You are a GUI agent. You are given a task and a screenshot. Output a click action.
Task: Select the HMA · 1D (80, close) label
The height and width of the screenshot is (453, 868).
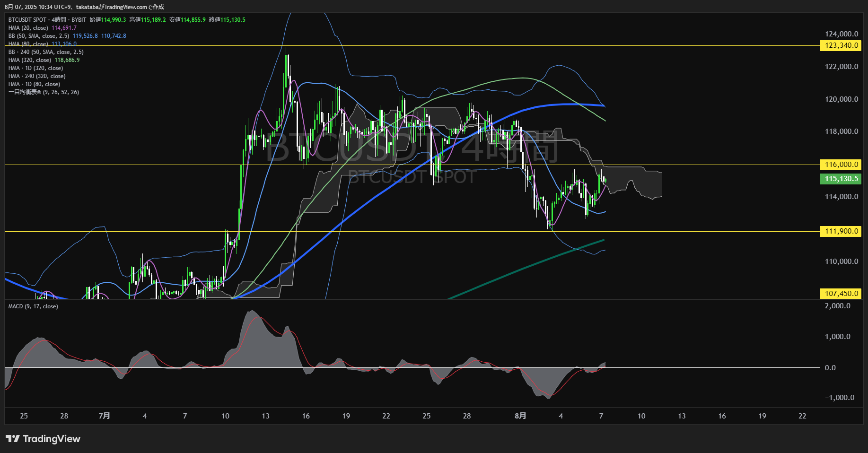[34, 84]
